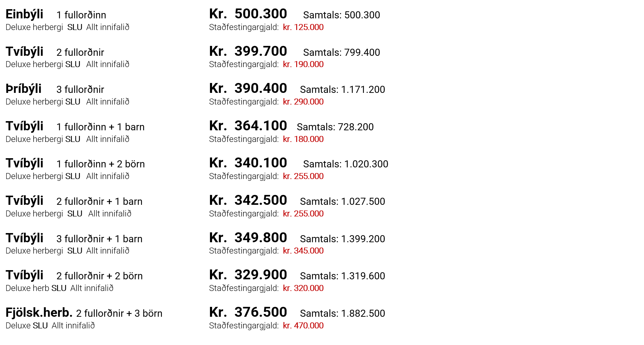644x345 pixels.
Task: Click the red deposit amount kr. 125.000
Action: click(x=303, y=27)
